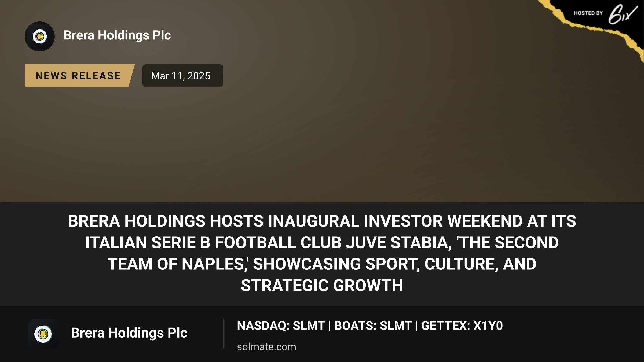Screen dimensions: 644x362
Task: Click the 6ix logo in corner
Action: (x=623, y=14)
